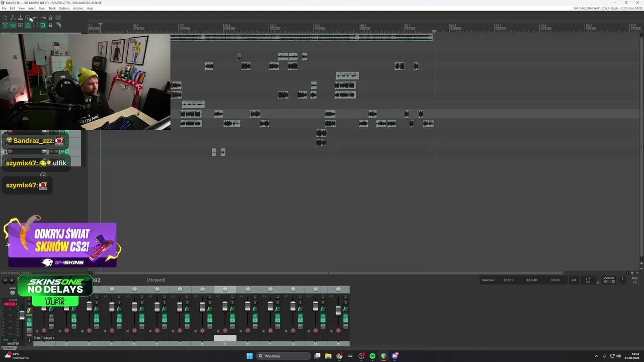The height and width of the screenshot is (362, 644).
Task: Click the Save Project toolbar icon
Action: (x=20, y=18)
